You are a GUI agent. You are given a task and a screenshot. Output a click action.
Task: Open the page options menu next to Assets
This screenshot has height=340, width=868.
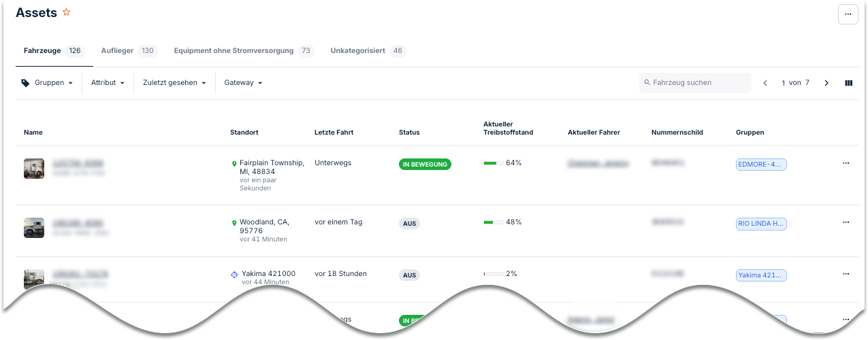click(848, 14)
